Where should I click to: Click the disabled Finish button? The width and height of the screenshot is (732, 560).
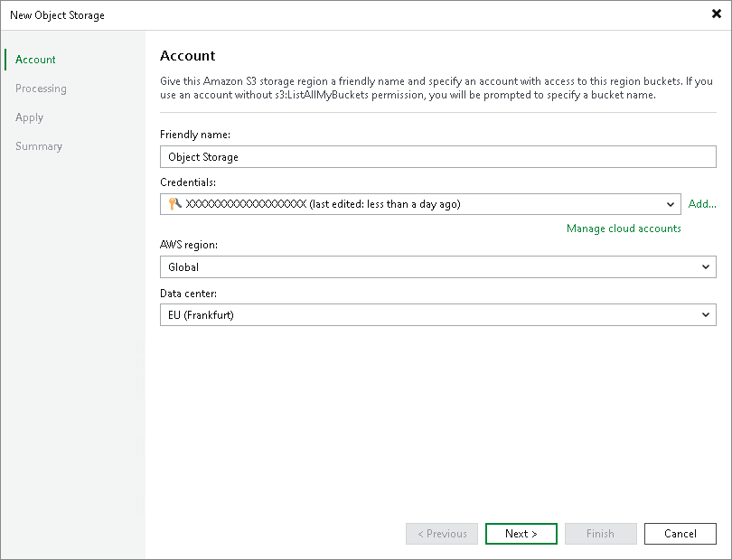[601, 534]
